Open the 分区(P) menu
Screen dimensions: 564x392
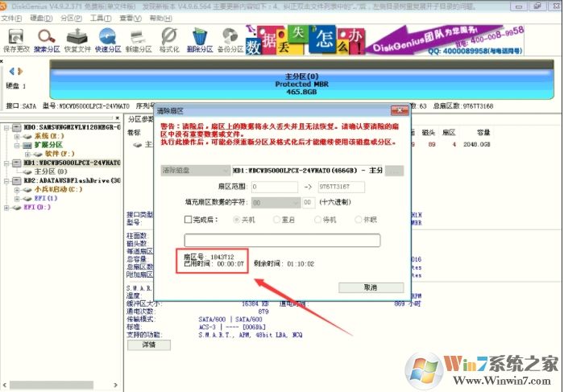click(71, 18)
